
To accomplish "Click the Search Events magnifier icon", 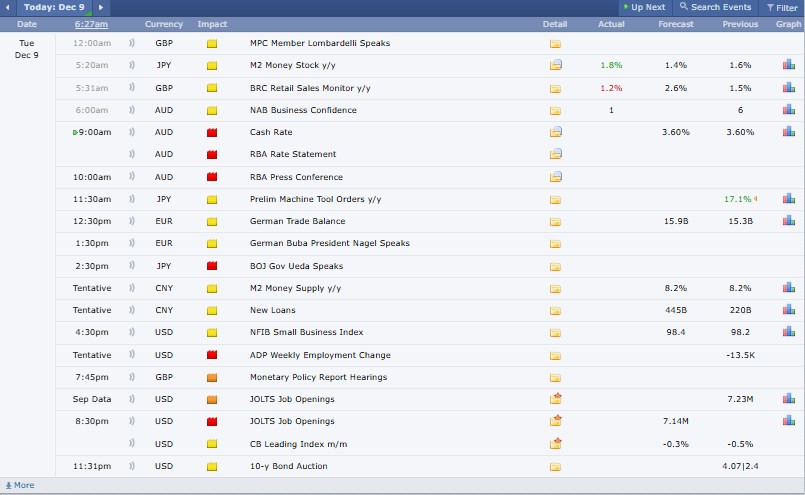I will click(684, 7).
